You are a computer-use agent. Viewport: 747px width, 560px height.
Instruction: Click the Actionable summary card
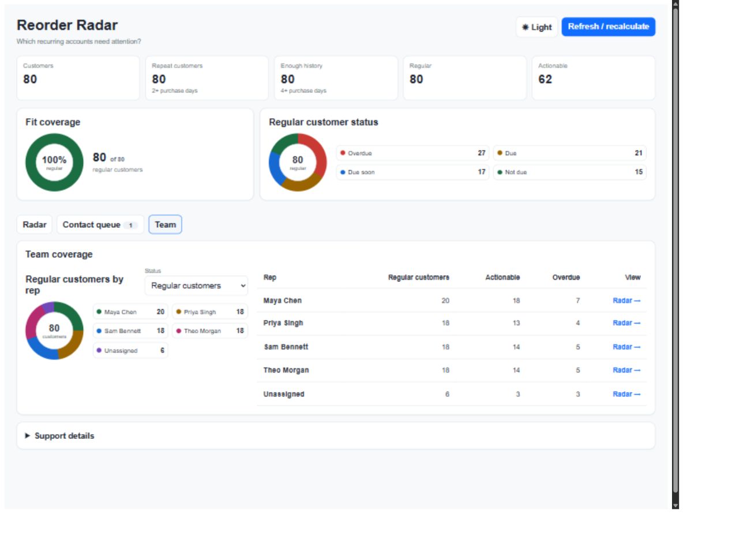pyautogui.click(x=593, y=78)
